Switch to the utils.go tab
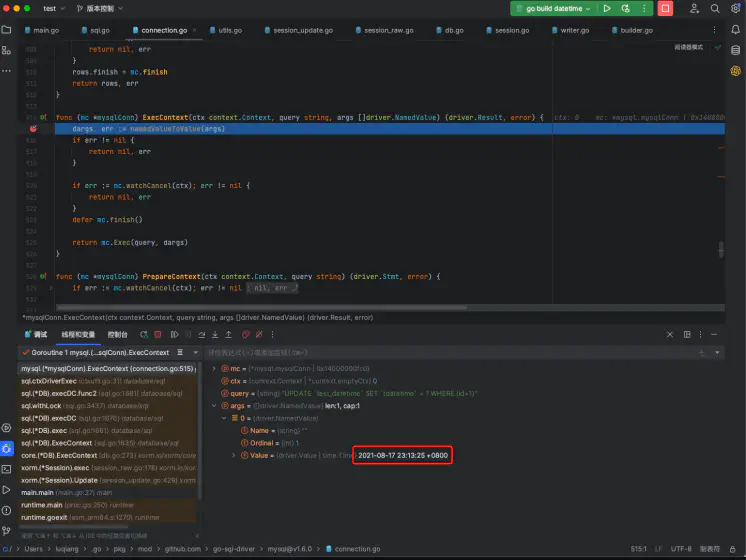Screen dimensions: 746x560 click(x=226, y=30)
